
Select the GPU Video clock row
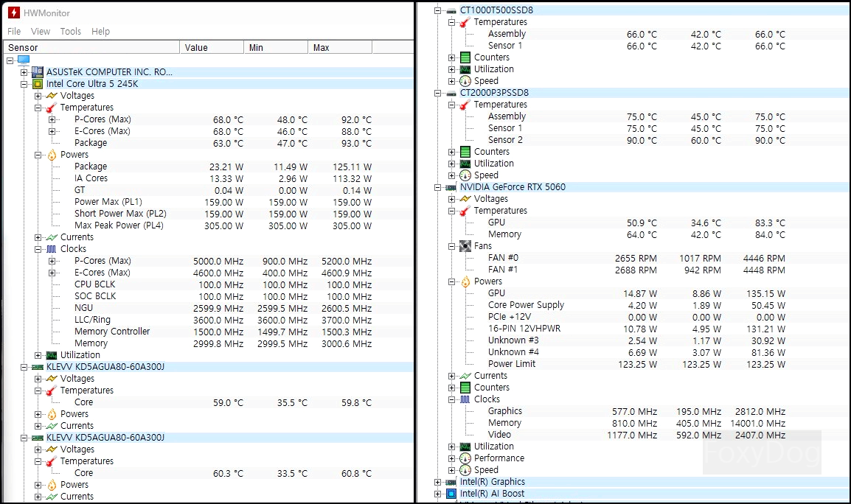(x=636, y=435)
